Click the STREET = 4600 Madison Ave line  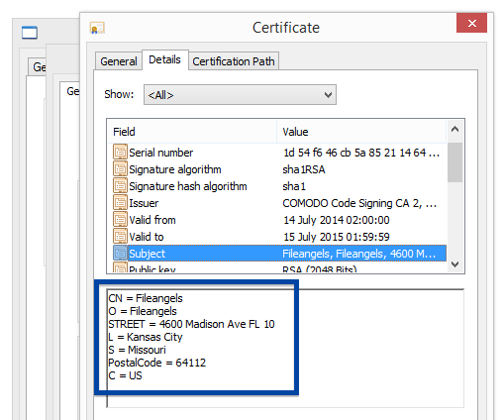pyautogui.click(x=191, y=324)
